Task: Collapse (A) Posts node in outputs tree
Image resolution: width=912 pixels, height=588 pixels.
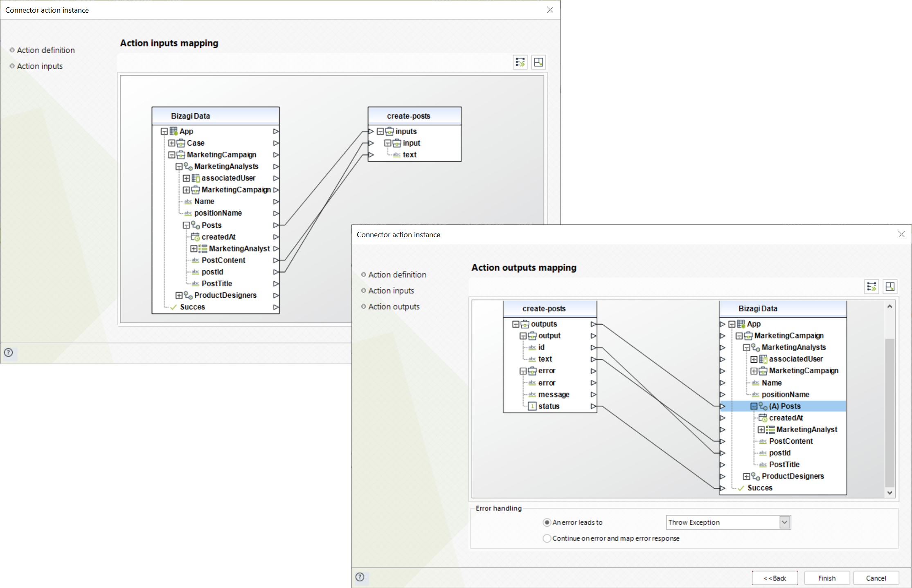Action: tap(754, 406)
